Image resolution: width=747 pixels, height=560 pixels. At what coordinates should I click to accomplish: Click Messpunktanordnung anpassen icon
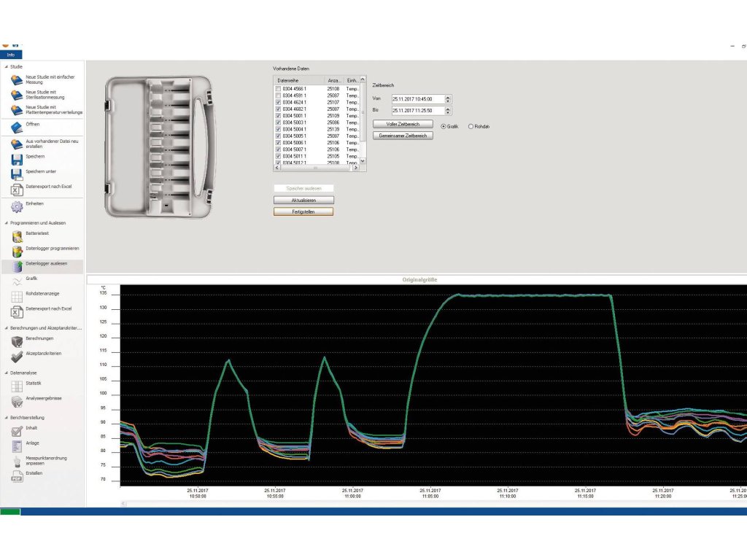(x=17, y=462)
